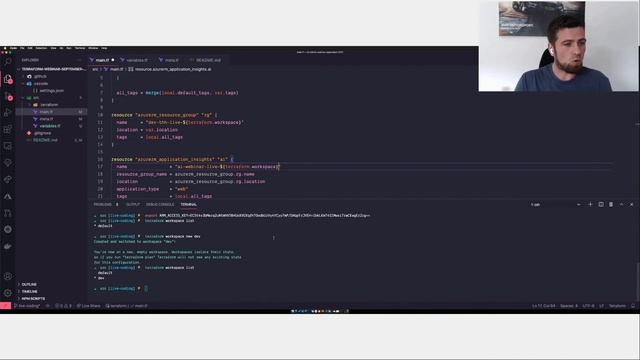
Task: Select the TERMINAL panel tab
Action: tap(189, 204)
